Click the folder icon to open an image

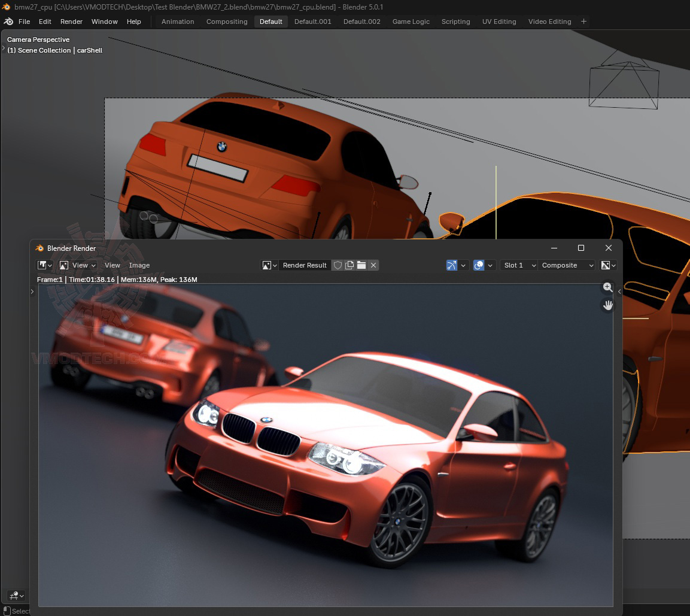tap(361, 265)
